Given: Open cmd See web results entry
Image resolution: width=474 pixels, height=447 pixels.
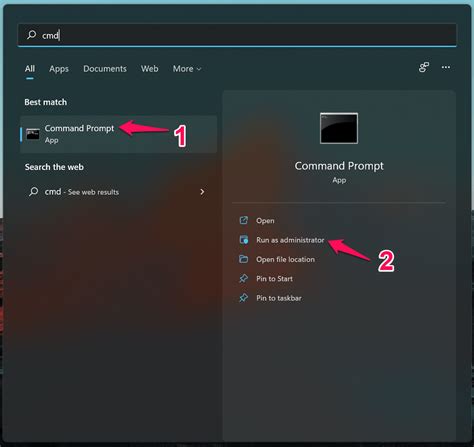Looking at the screenshot, I should coord(118,192).
